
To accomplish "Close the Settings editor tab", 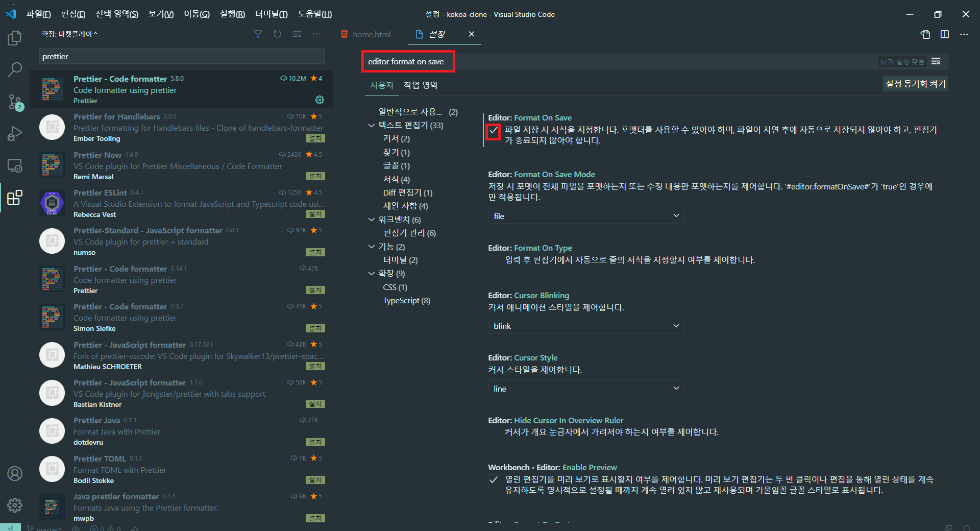I will pos(472,34).
